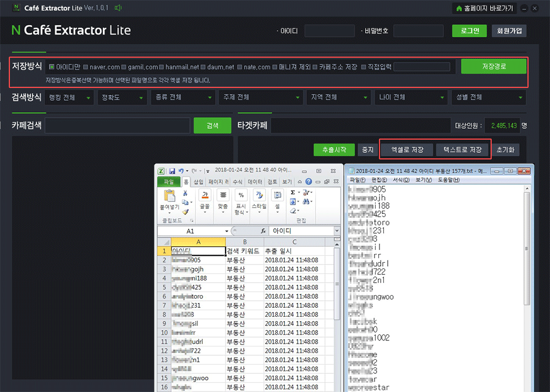Image resolution: width=550 pixels, height=392 pixels.
Task: Check the 매니저 제외 option
Action: (274, 67)
